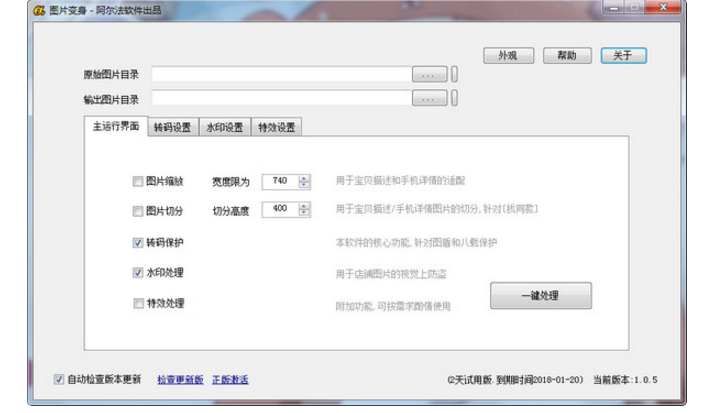Click the 关于 button

pyautogui.click(x=623, y=56)
